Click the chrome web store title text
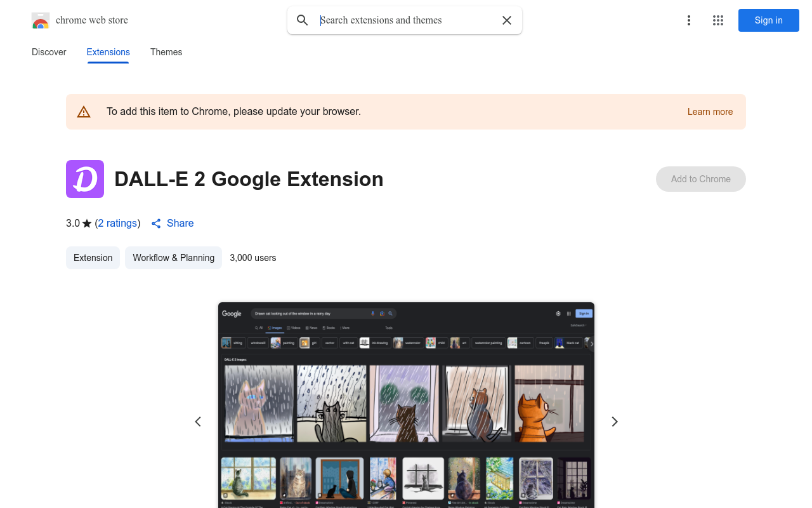 point(92,20)
